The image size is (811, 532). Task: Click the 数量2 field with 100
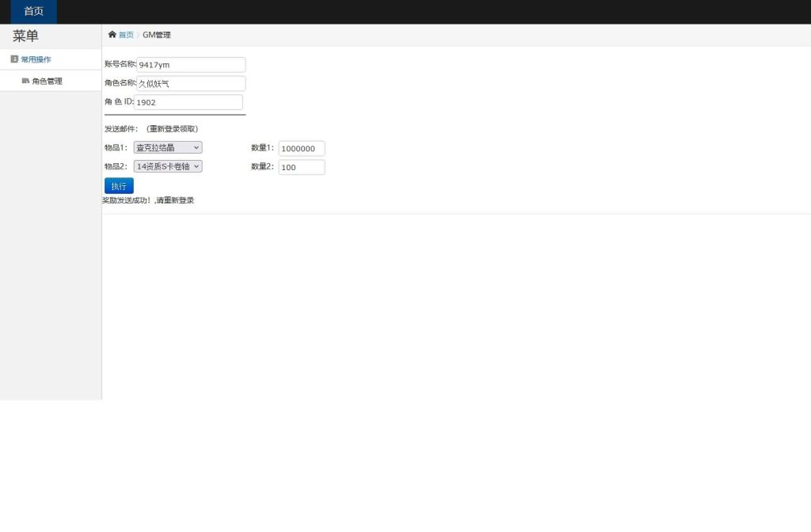[x=302, y=167]
